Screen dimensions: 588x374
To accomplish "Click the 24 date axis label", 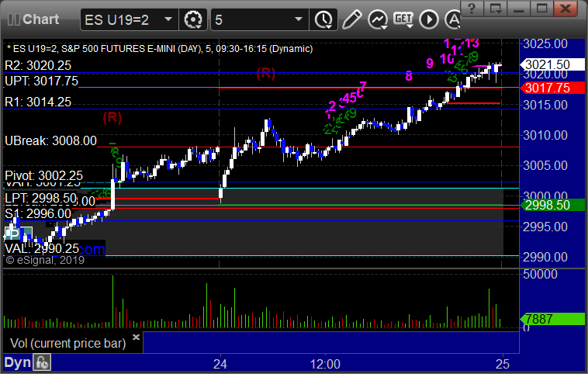I will pyautogui.click(x=220, y=364).
